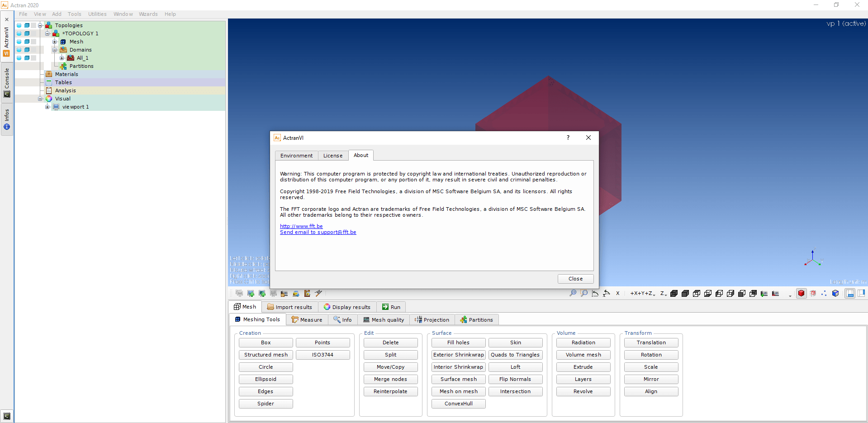The height and width of the screenshot is (423, 868).
Task: Toggle visibility circle for TOPOLOGY 1 row
Action: pyautogui.click(x=19, y=33)
